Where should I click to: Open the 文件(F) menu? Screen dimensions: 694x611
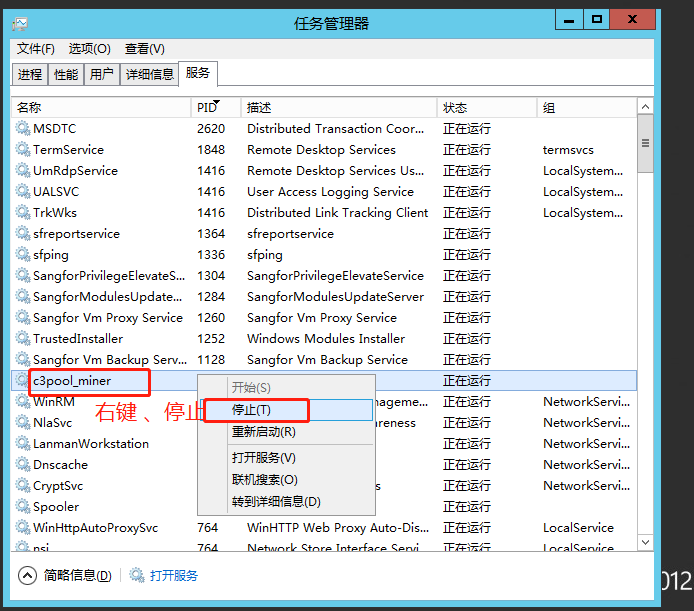coord(36,49)
